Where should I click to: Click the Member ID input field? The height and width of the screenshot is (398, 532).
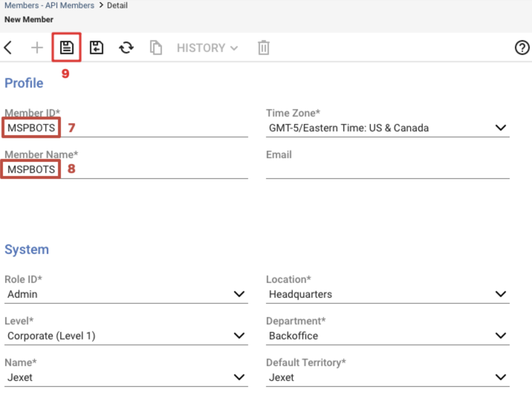click(x=126, y=128)
